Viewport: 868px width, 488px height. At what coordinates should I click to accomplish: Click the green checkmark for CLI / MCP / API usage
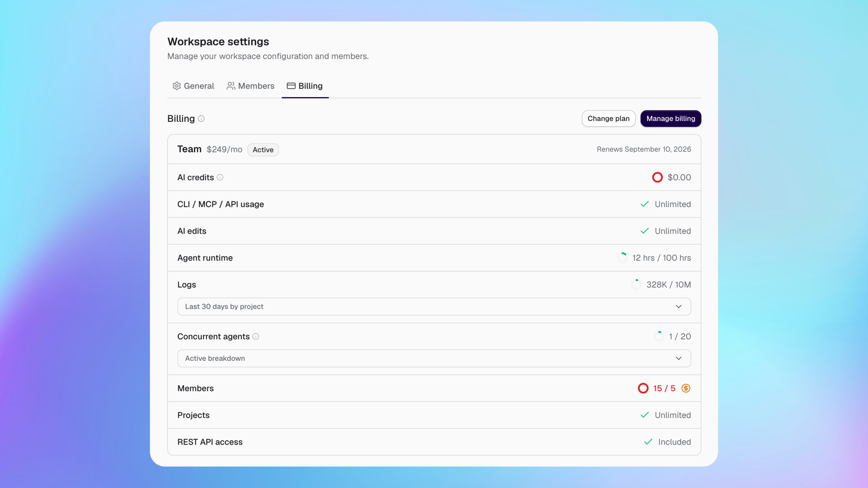(645, 204)
